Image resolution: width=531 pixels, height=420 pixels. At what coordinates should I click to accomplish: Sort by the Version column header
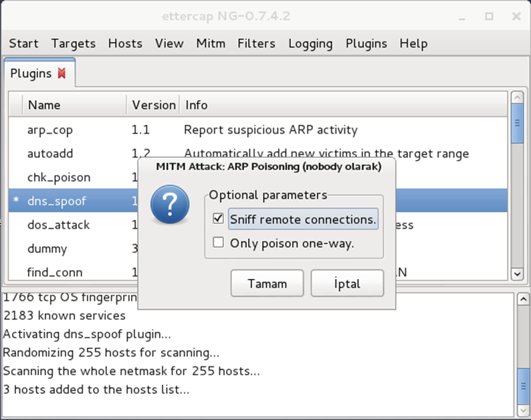tap(153, 105)
